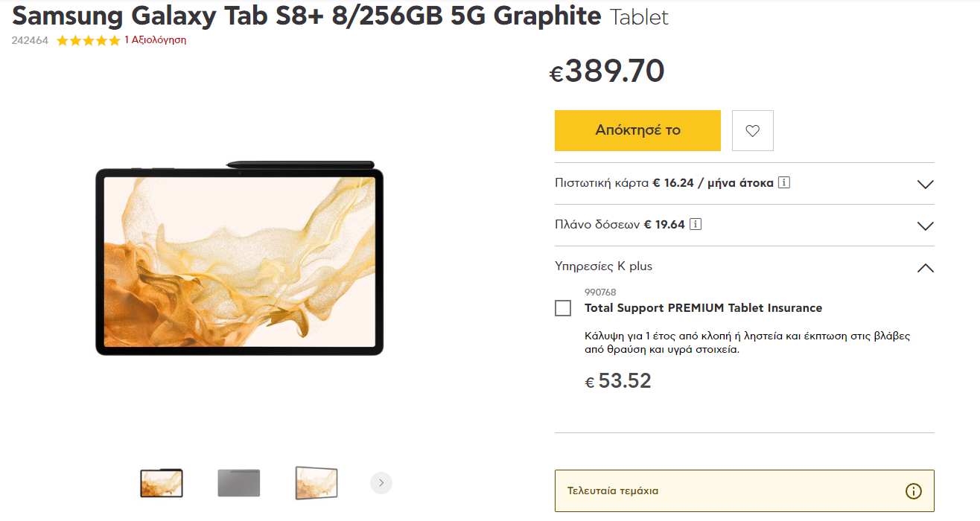Expand the Πιστωτική κάρτα chevron
The image size is (980, 521).
pos(925,185)
